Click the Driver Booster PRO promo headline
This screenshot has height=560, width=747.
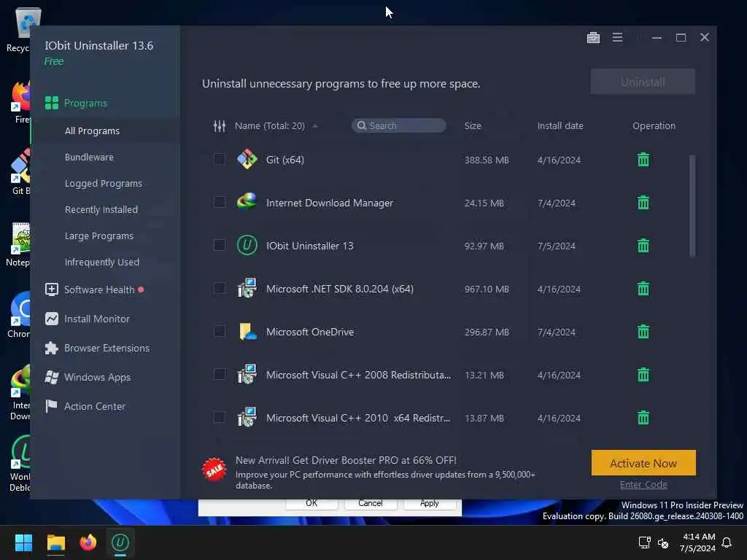pos(345,460)
